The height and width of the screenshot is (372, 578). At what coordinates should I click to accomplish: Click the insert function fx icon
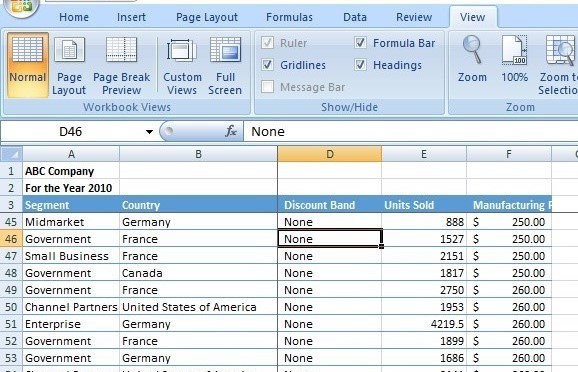click(x=231, y=131)
